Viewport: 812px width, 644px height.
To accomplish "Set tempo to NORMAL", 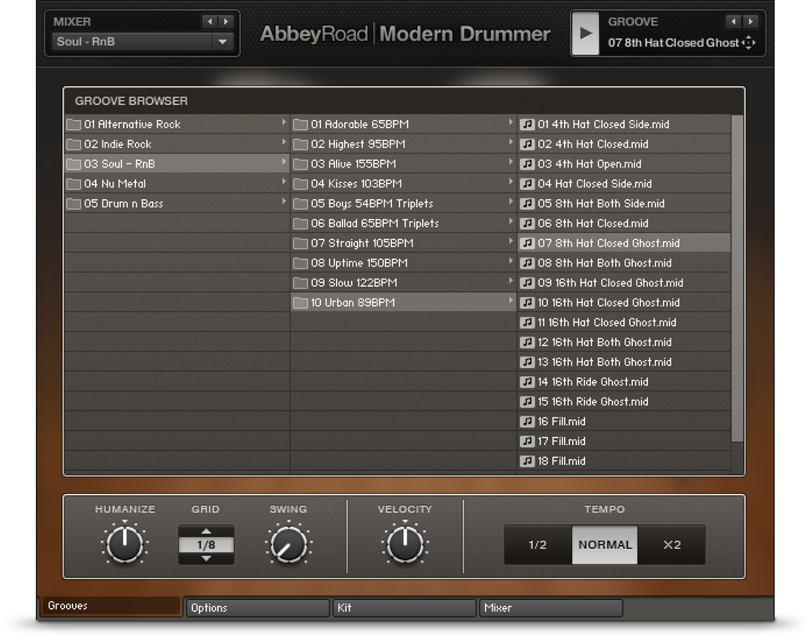I will 605,544.
